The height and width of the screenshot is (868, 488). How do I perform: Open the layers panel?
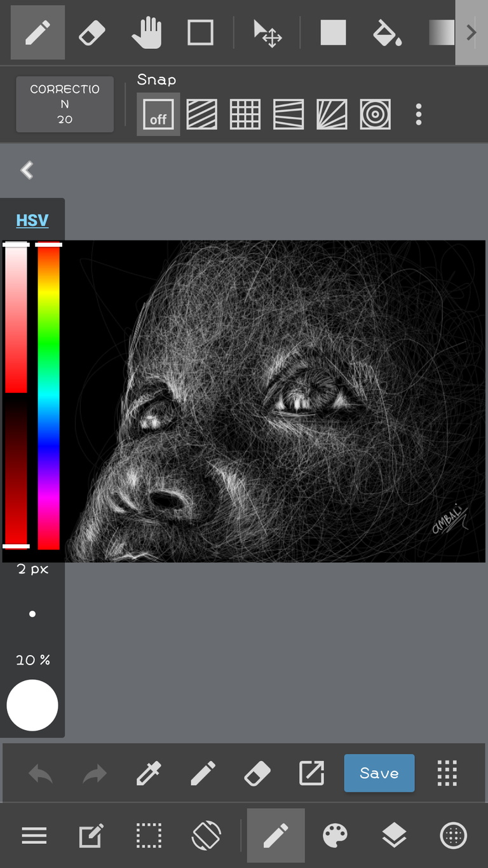[394, 836]
